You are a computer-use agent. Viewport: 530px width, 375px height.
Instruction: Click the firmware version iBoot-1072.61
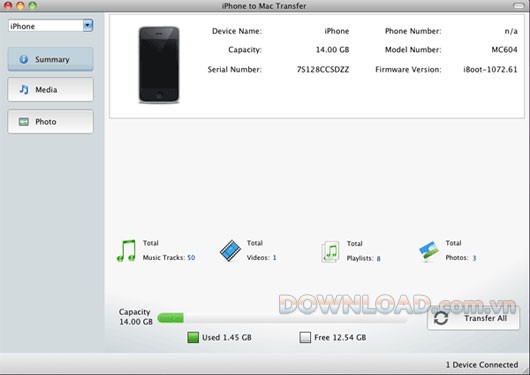[x=490, y=70]
